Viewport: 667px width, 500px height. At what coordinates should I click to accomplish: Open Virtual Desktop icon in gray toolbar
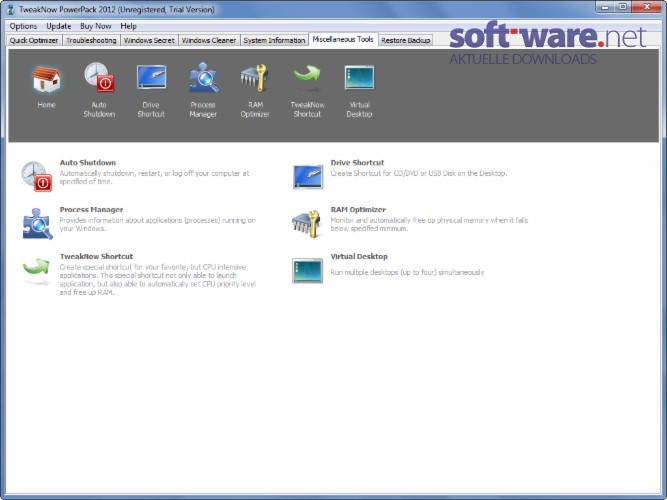(x=359, y=77)
